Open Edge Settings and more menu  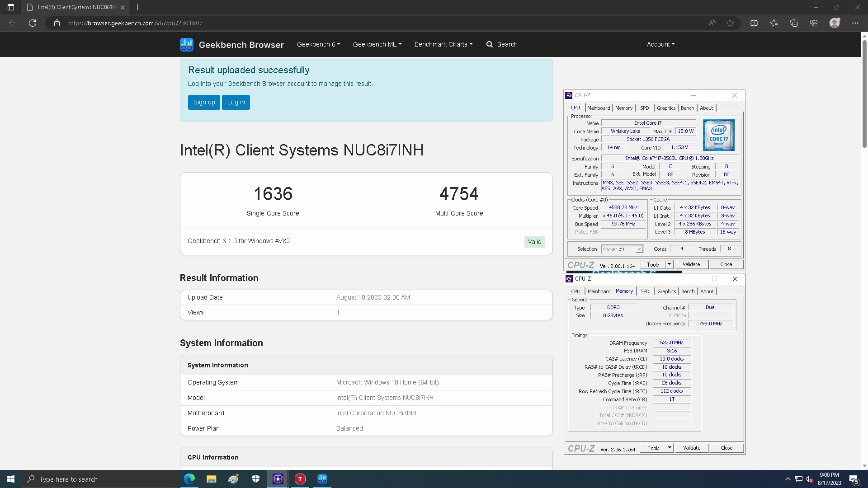855,23
